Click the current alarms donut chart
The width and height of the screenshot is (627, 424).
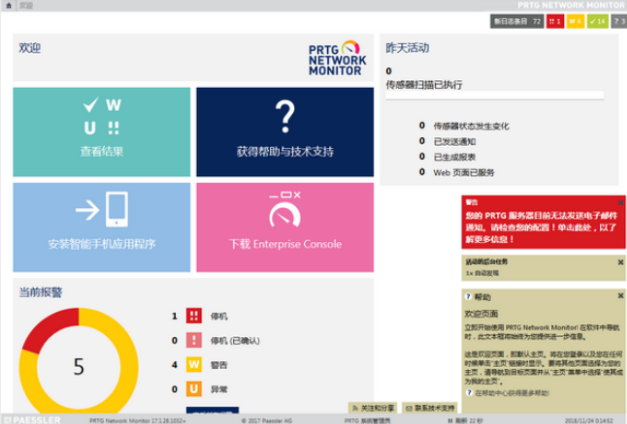[79, 362]
